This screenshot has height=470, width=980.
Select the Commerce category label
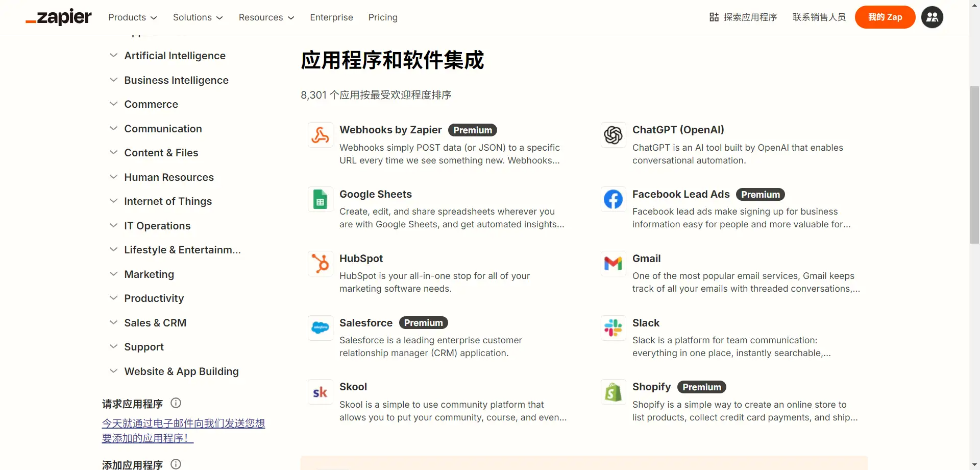151,104
